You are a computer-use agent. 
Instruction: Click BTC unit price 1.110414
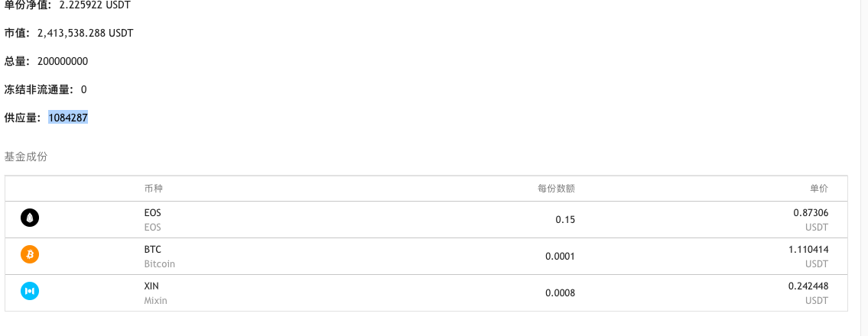pos(808,250)
